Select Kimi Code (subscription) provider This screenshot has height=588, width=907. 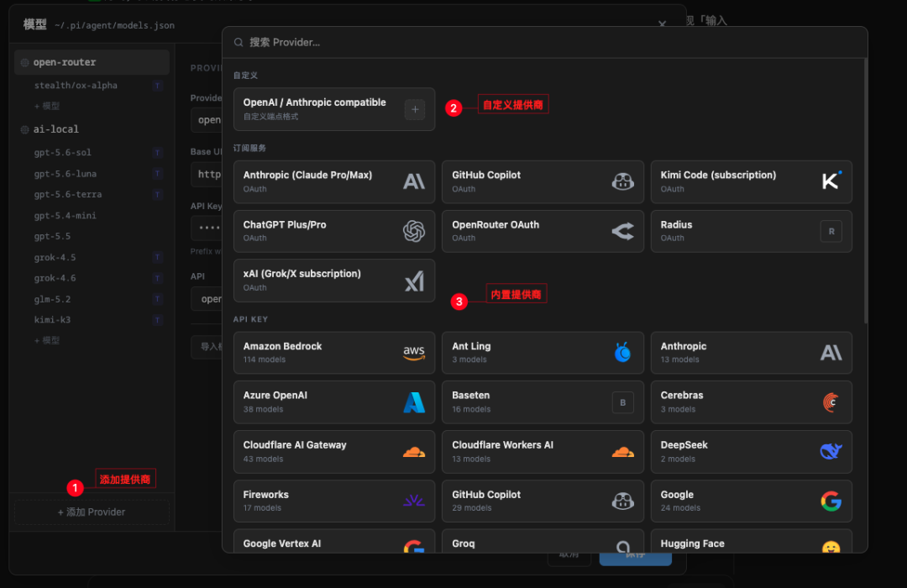(x=752, y=181)
